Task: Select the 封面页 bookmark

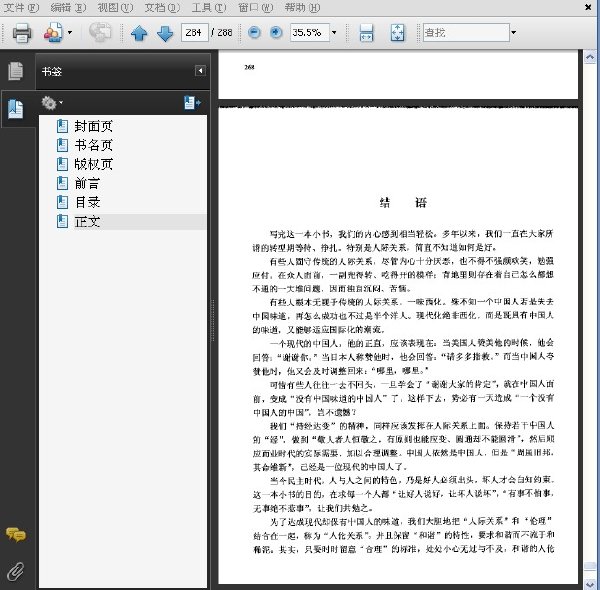Action: tap(94, 126)
